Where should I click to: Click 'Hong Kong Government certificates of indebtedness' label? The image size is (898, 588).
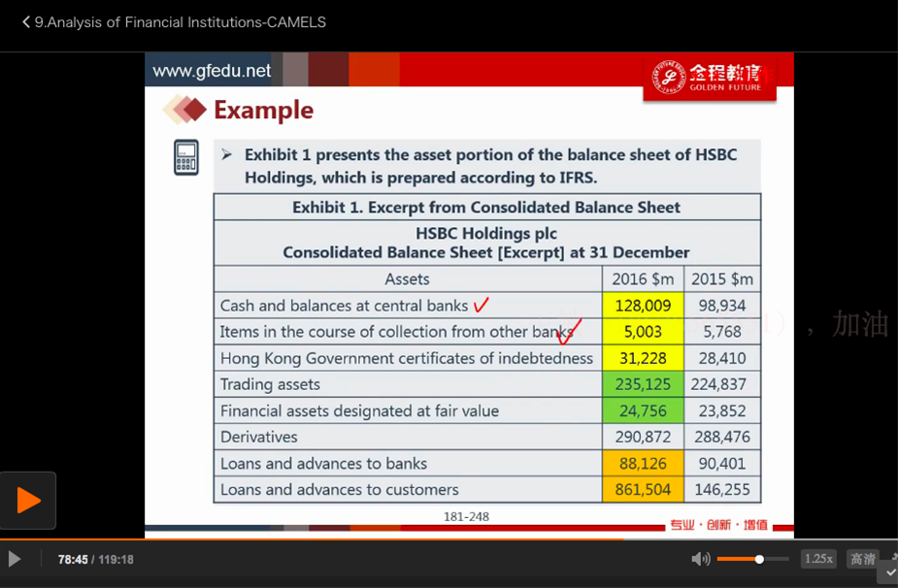407,358
